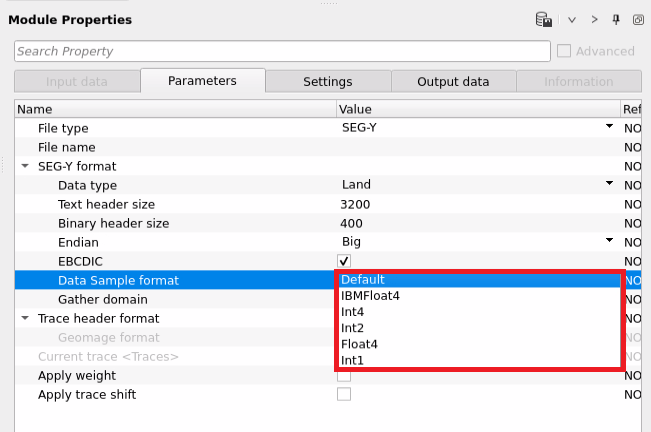Enable the Apply trace shift checkbox
Image resolution: width=651 pixels, height=432 pixels.
point(344,394)
